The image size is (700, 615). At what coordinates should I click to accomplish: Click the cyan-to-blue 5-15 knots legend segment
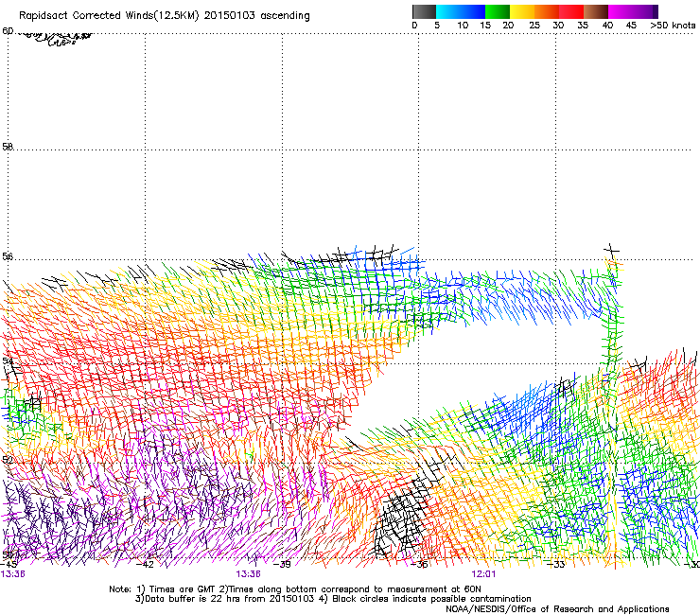[x=461, y=11]
